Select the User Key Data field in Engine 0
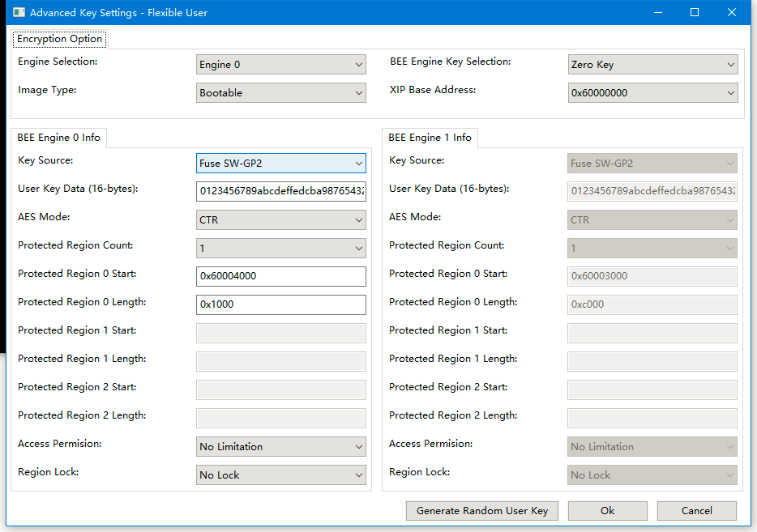 (x=280, y=191)
